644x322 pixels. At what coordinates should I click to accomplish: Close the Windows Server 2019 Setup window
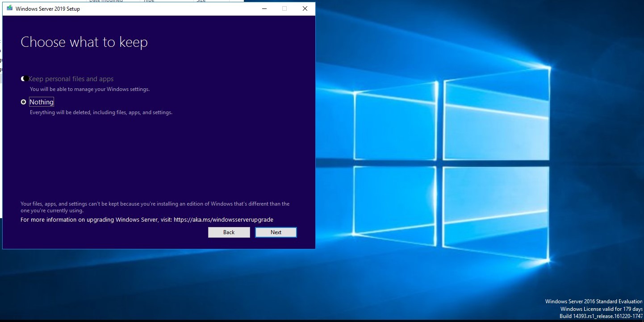click(305, 8)
